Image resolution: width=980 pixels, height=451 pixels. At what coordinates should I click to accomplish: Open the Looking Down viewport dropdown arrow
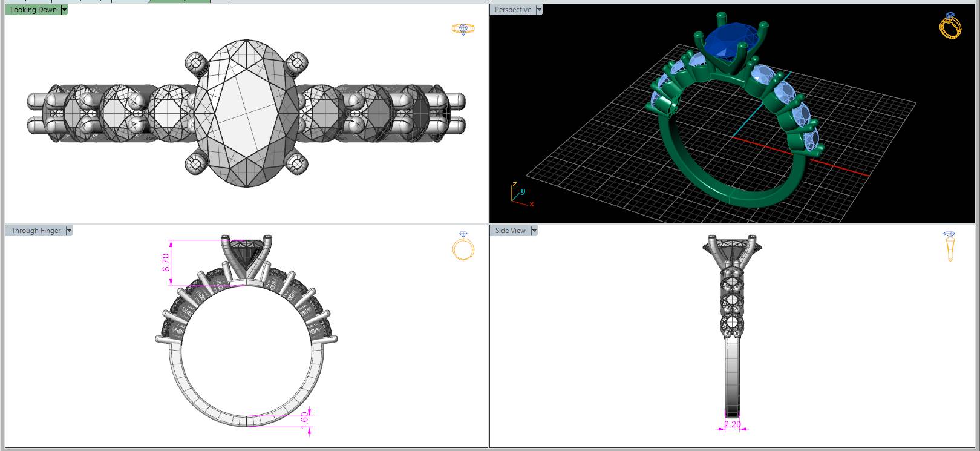click(x=64, y=10)
